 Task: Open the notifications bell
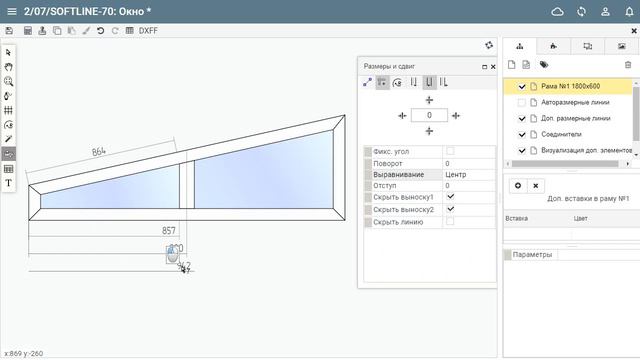[629, 12]
